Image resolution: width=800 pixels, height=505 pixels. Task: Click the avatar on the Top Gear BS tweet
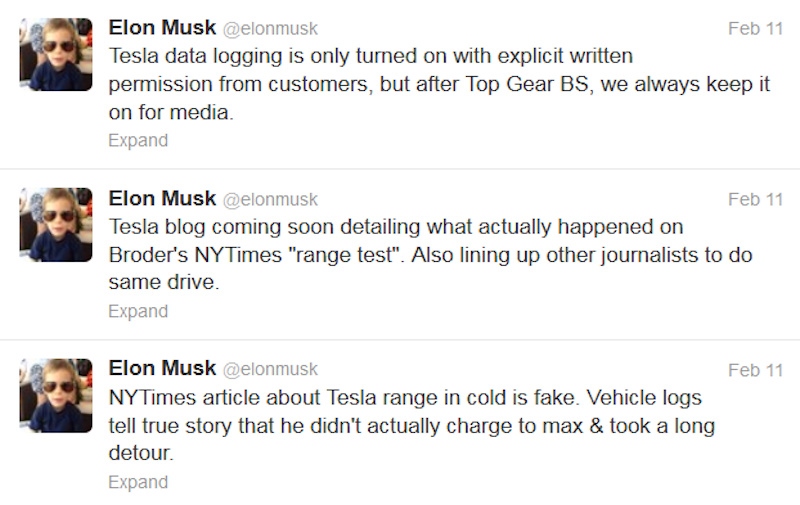point(56,54)
